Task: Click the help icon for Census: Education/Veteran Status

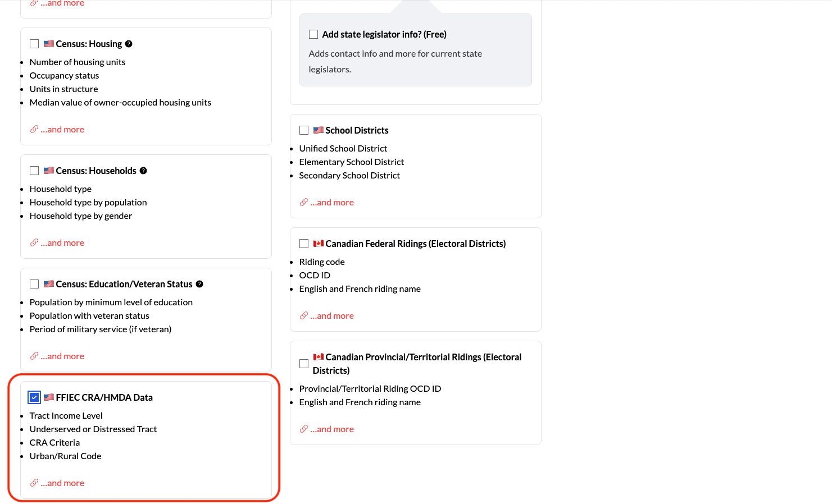Action: [199, 283]
